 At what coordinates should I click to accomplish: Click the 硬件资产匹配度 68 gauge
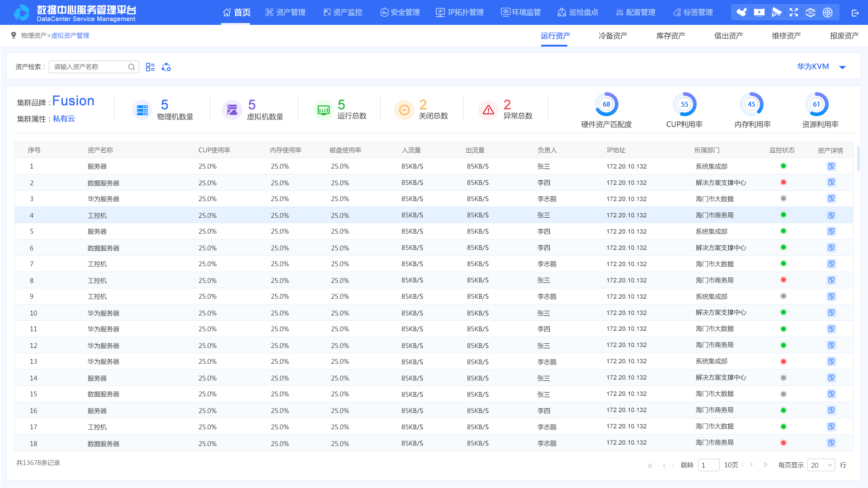(x=607, y=104)
